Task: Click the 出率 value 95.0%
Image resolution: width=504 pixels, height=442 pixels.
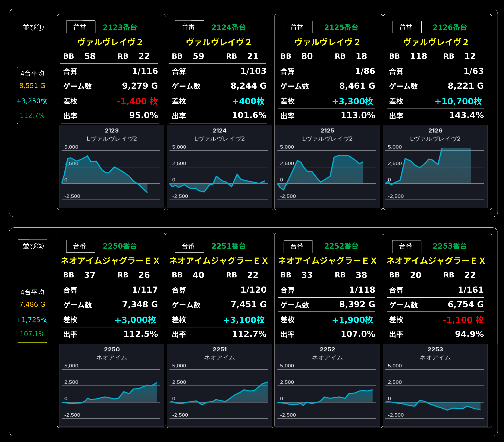Action: (144, 115)
